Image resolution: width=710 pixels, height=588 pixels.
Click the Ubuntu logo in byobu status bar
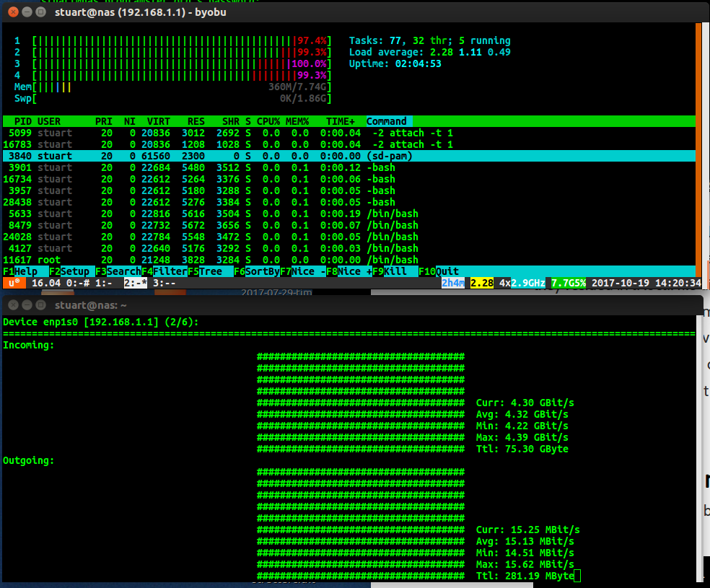pos(14,283)
